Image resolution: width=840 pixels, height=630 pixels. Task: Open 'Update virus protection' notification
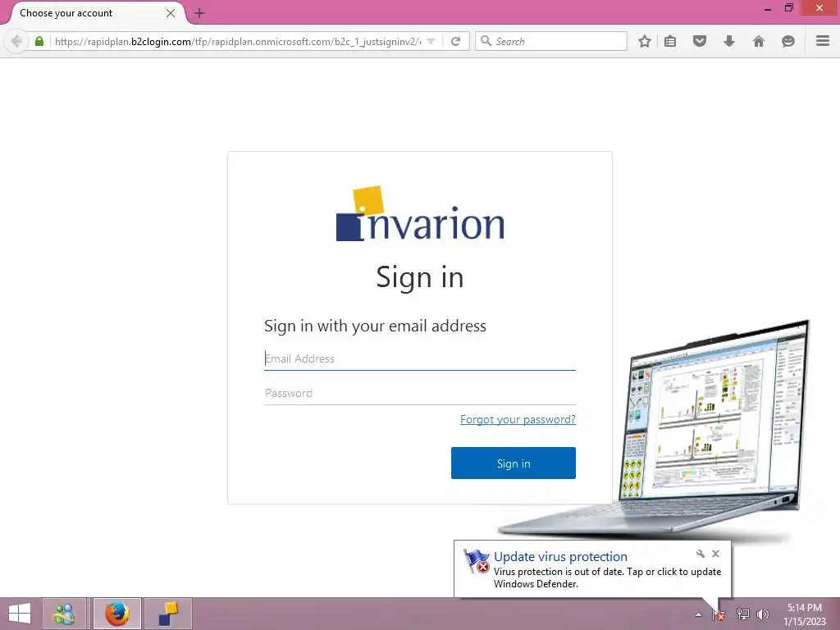(x=560, y=557)
